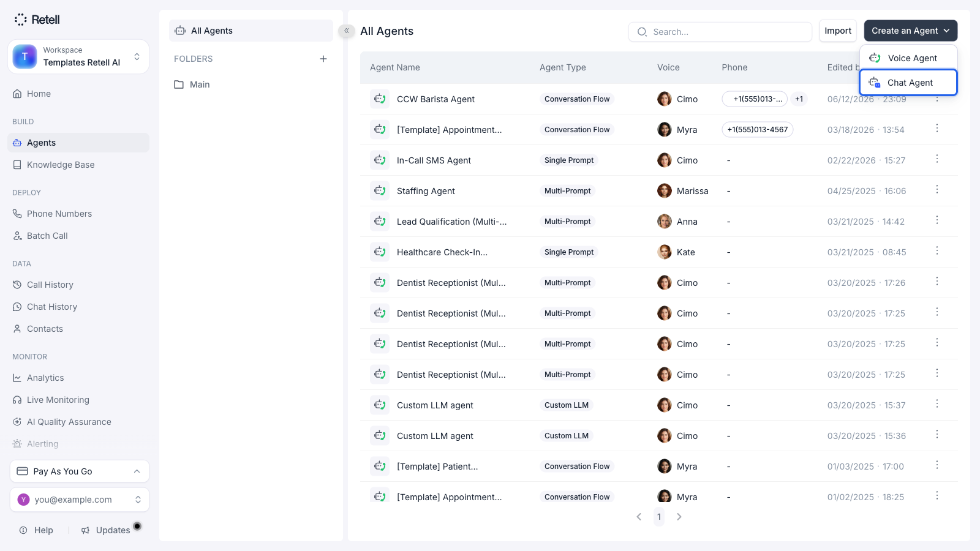Open the Dentist Receptionist agent edited 17:26

pos(451,283)
